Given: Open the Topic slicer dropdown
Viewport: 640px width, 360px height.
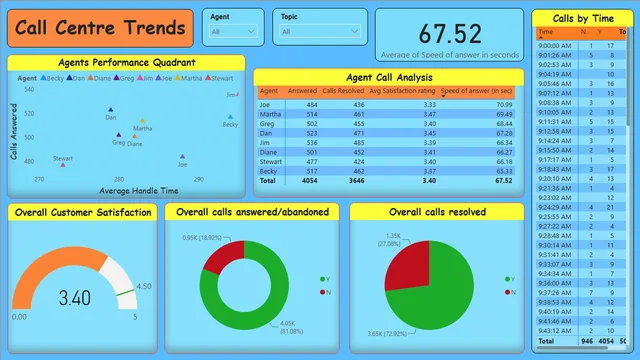Looking at the screenshot, I should pyautogui.click(x=320, y=31).
